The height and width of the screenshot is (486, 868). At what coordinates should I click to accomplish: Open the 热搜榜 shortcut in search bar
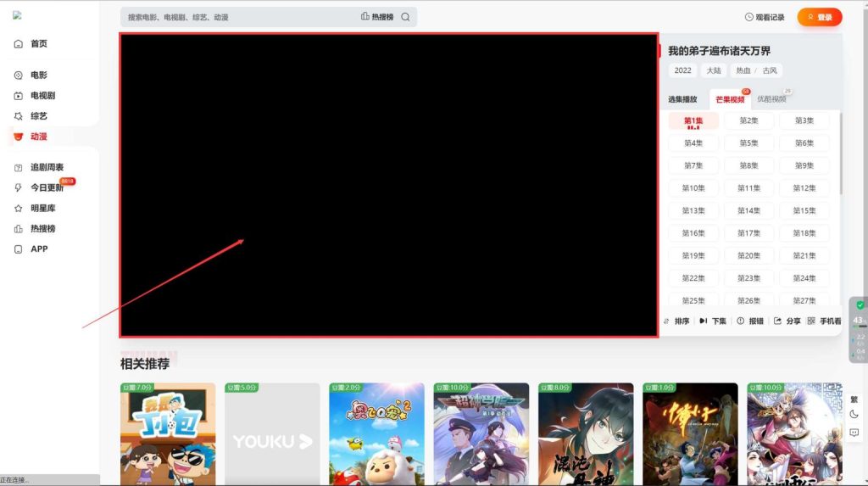(377, 17)
